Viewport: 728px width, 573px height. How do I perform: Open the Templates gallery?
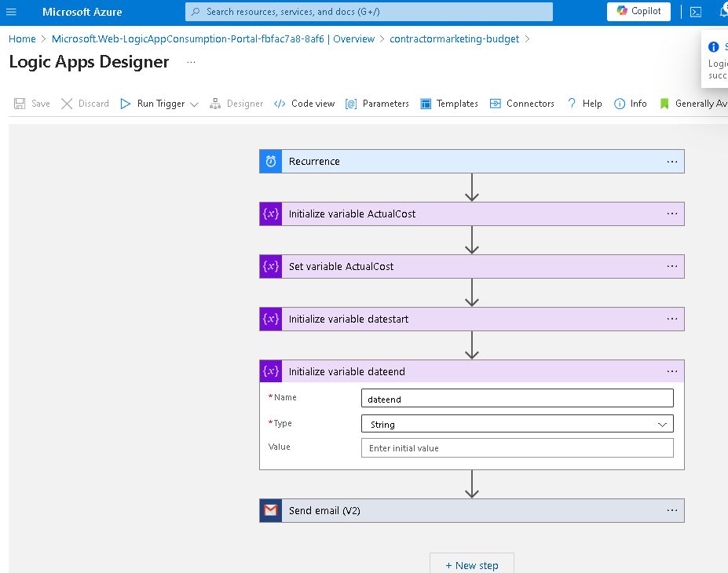click(x=449, y=104)
